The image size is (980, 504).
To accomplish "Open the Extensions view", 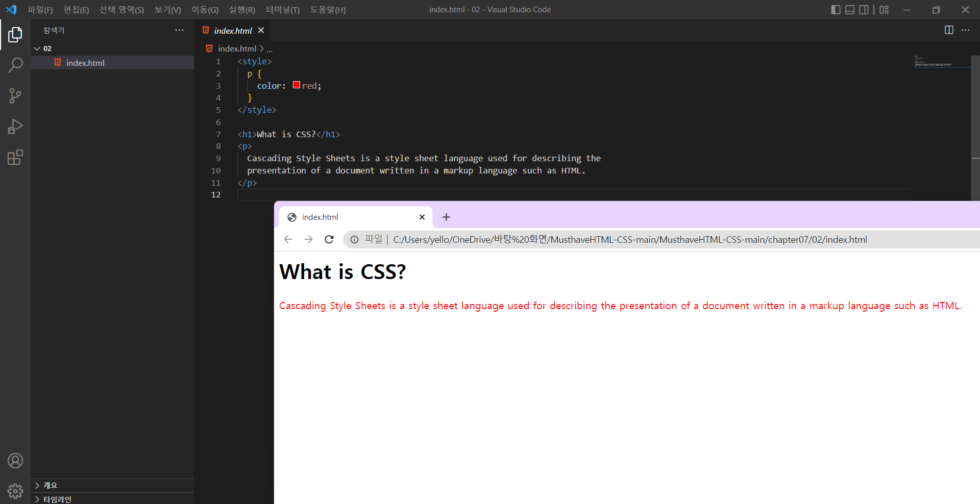I will (15, 157).
